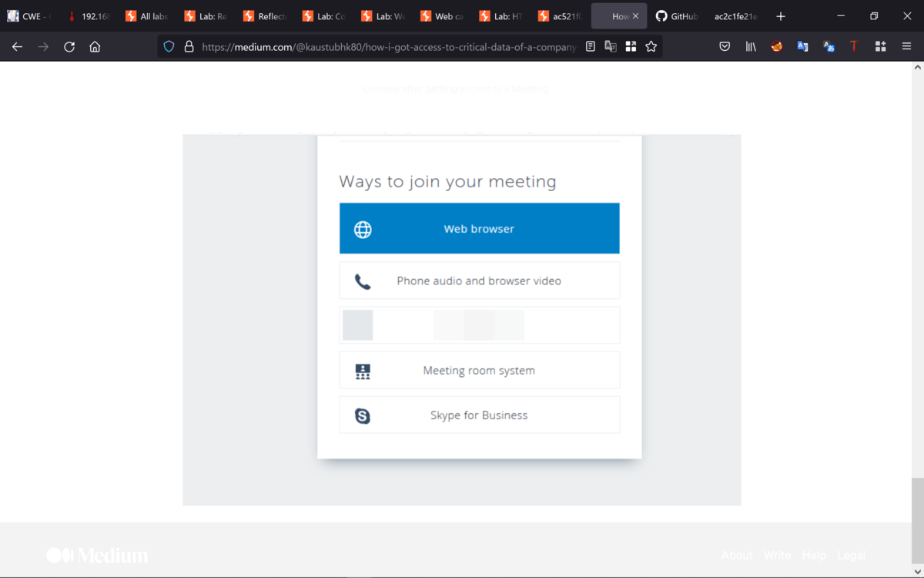Viewport: 924px width, 578px height.
Task: Open the browser home page
Action: (x=95, y=46)
